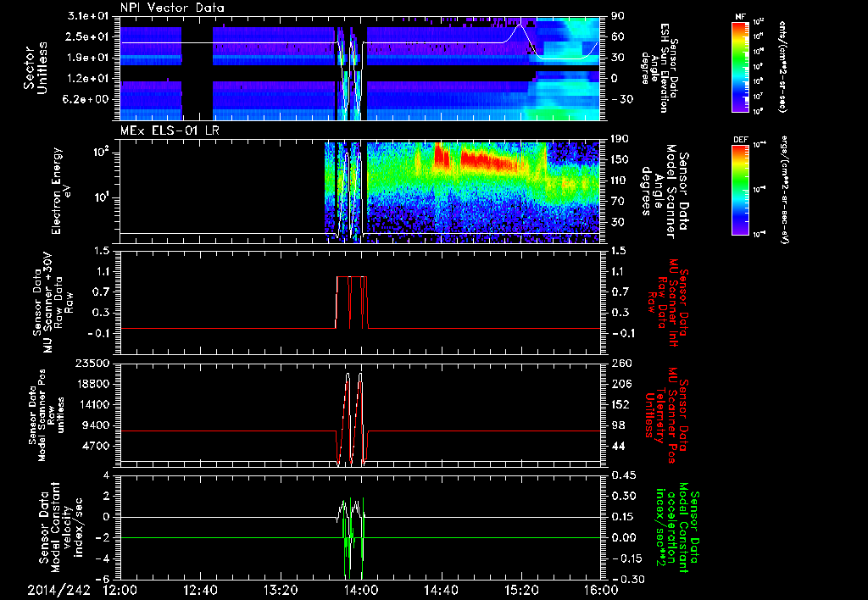
Task: Click the 0.45 acceleration tick value
Action: tap(623, 475)
